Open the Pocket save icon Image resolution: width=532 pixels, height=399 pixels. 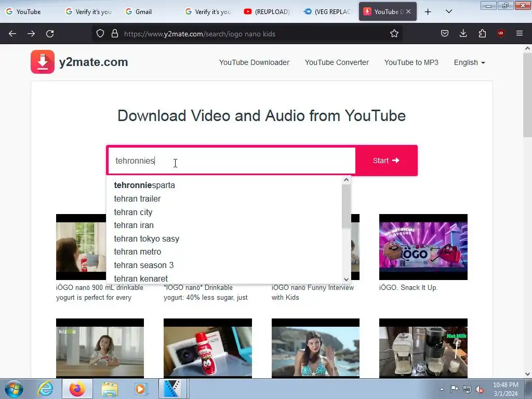pos(445,33)
